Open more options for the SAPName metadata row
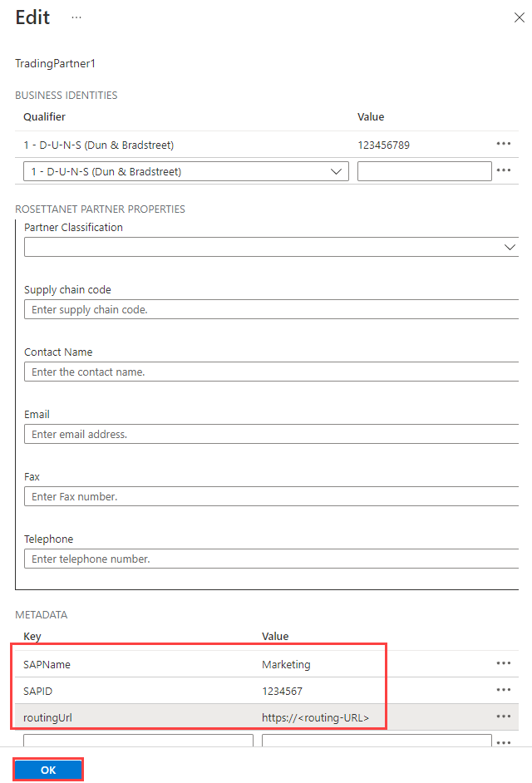Image resolution: width=532 pixels, height=783 pixels. click(x=503, y=663)
